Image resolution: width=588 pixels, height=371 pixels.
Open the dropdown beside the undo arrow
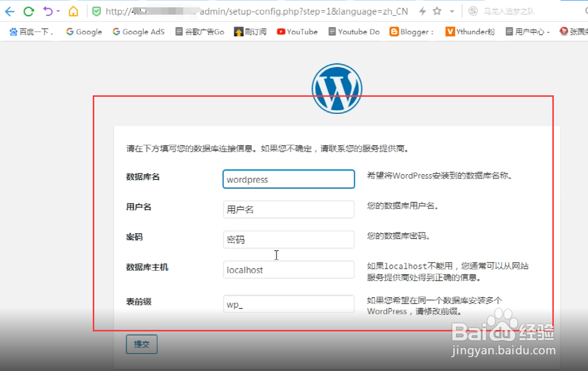(58, 11)
